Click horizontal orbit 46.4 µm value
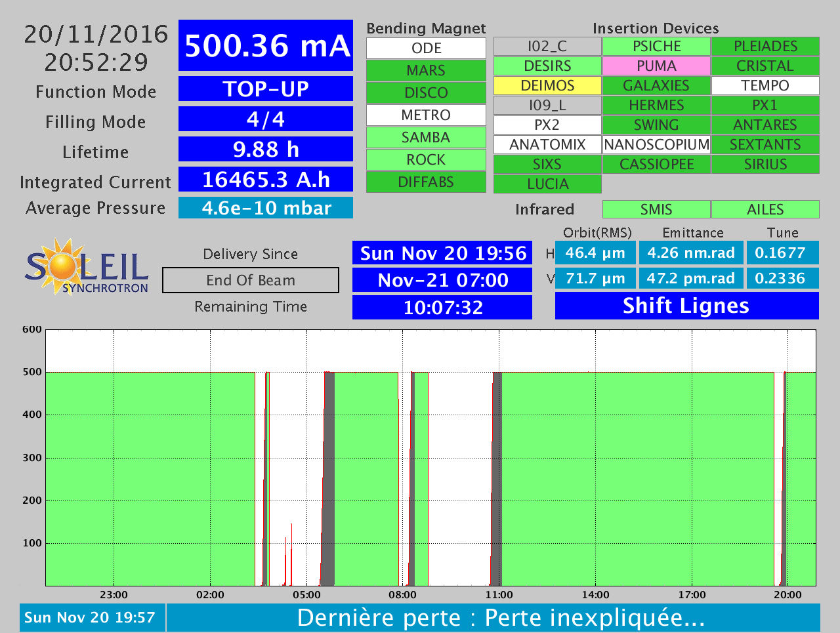The width and height of the screenshot is (840, 633). click(x=595, y=253)
